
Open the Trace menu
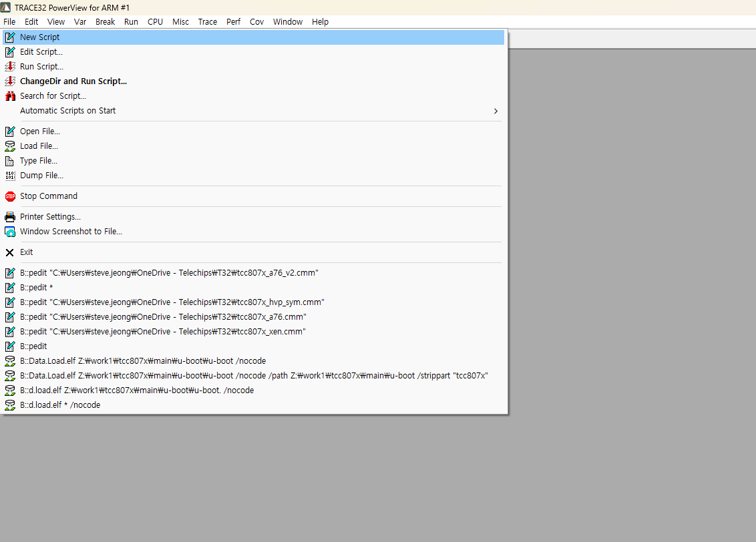tap(207, 22)
